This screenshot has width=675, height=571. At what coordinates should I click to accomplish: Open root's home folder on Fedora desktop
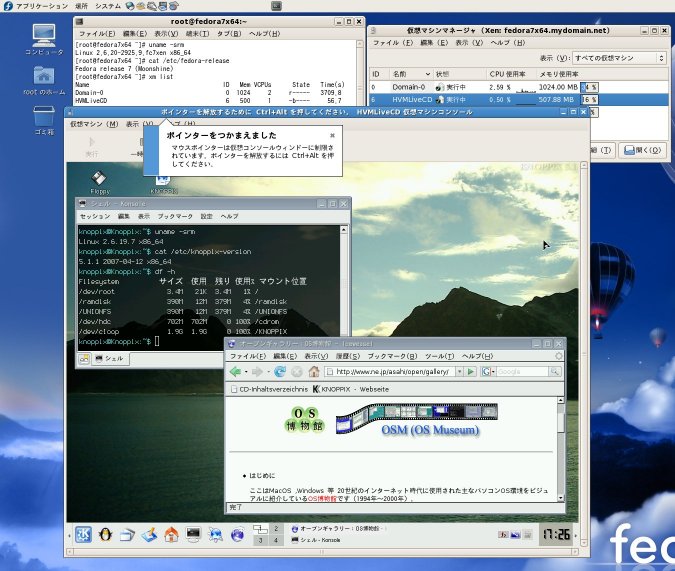(44, 81)
